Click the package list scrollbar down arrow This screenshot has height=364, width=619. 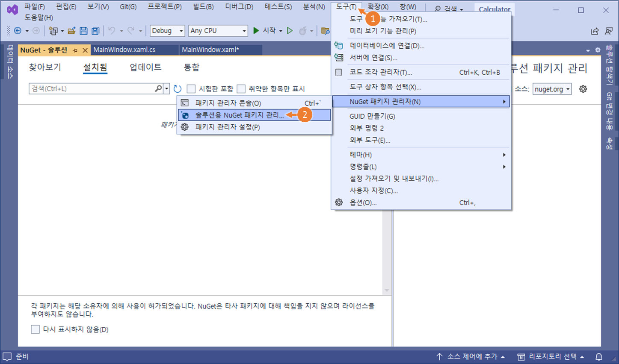pos(387,291)
